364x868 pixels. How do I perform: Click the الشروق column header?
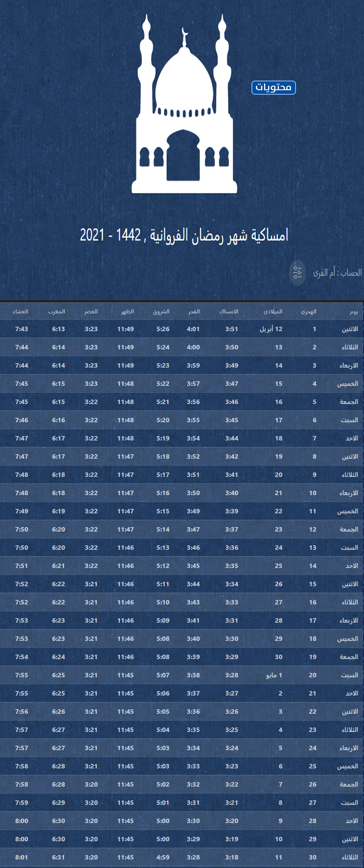pos(161,311)
